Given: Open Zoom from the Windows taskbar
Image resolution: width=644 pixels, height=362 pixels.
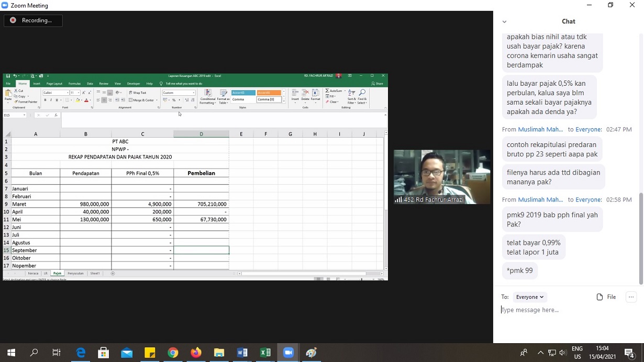Looking at the screenshot, I should (288, 353).
